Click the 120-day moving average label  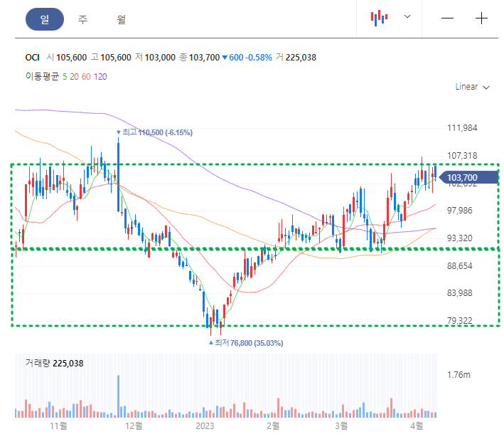pos(100,77)
